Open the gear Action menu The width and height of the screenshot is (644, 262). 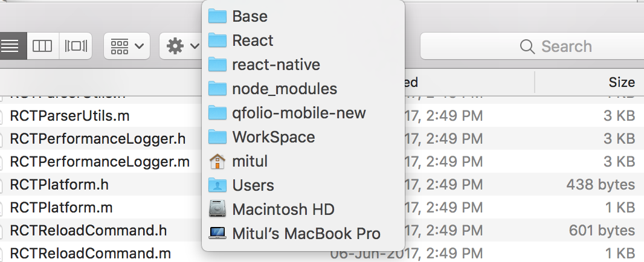[181, 46]
